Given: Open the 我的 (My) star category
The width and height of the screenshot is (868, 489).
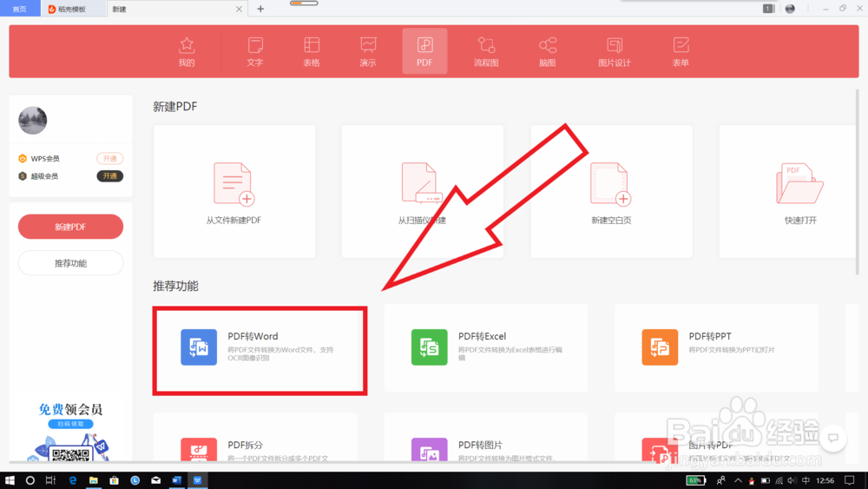Looking at the screenshot, I should point(187,51).
